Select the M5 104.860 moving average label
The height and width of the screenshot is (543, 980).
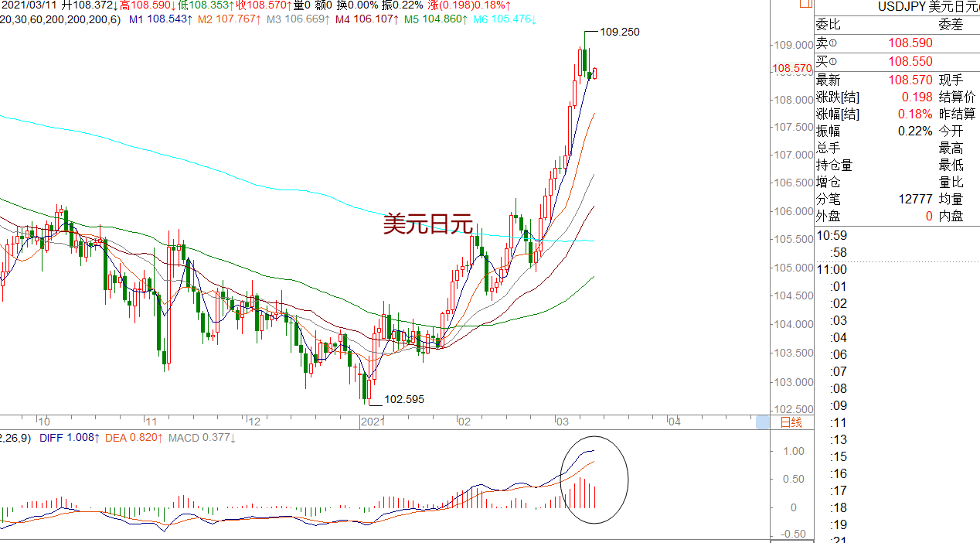click(434, 19)
